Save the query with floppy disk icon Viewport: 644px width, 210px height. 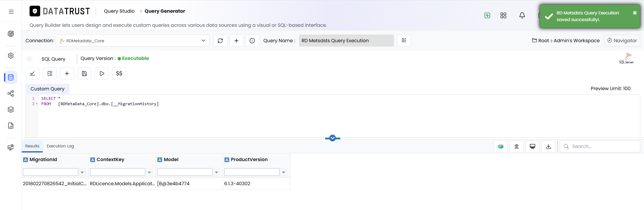(85, 73)
